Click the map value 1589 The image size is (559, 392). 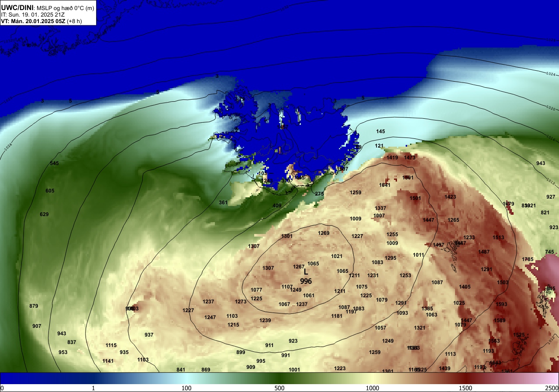(500, 320)
